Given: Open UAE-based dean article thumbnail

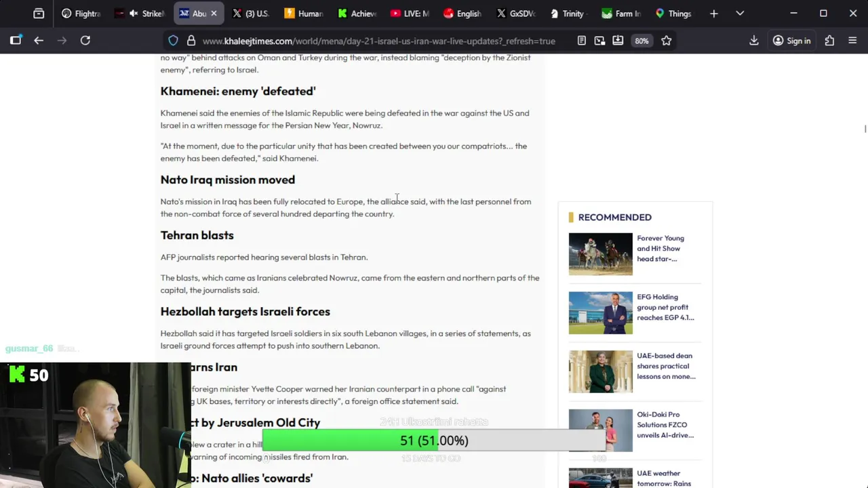Looking at the screenshot, I should 600,371.
